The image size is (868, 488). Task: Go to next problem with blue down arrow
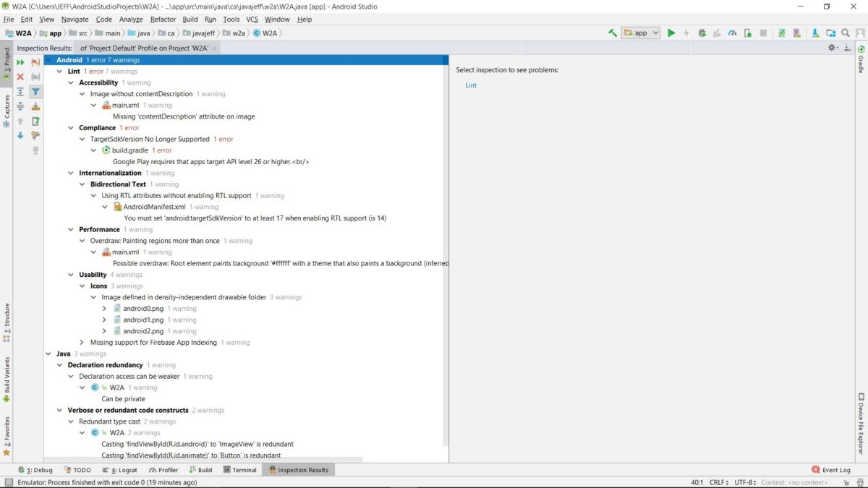[20, 135]
